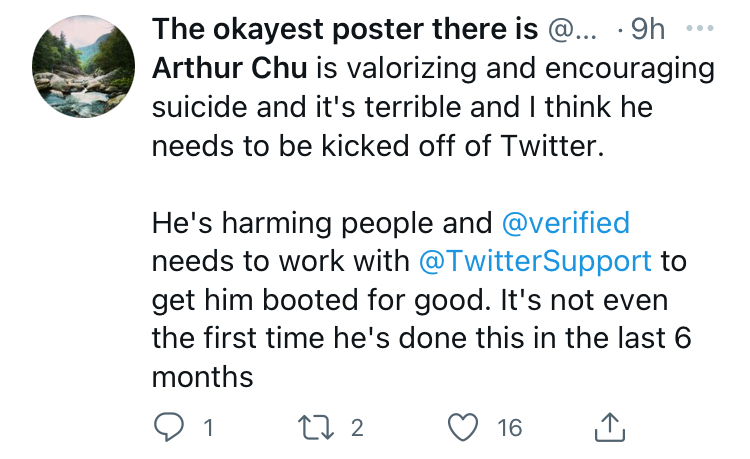Click the truncated @ handle after the name
Image resolution: width=750 pixels, height=459 pixels.
[x=572, y=30]
